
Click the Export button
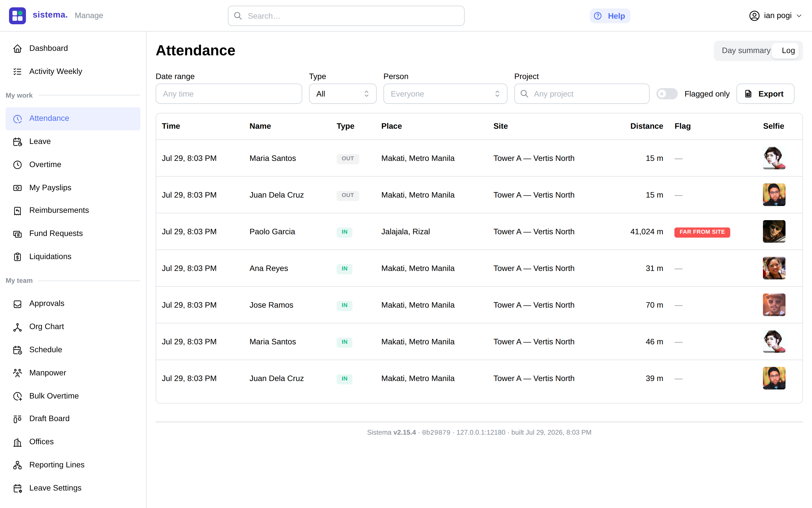[765, 94]
